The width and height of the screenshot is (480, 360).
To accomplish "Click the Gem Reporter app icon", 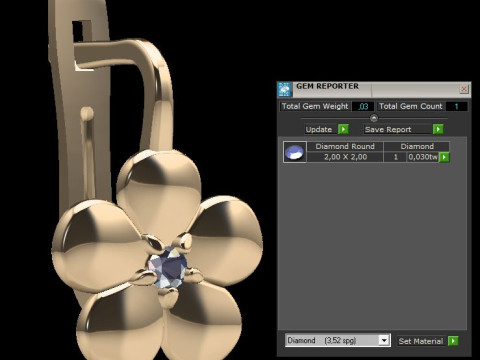I will tap(284, 89).
